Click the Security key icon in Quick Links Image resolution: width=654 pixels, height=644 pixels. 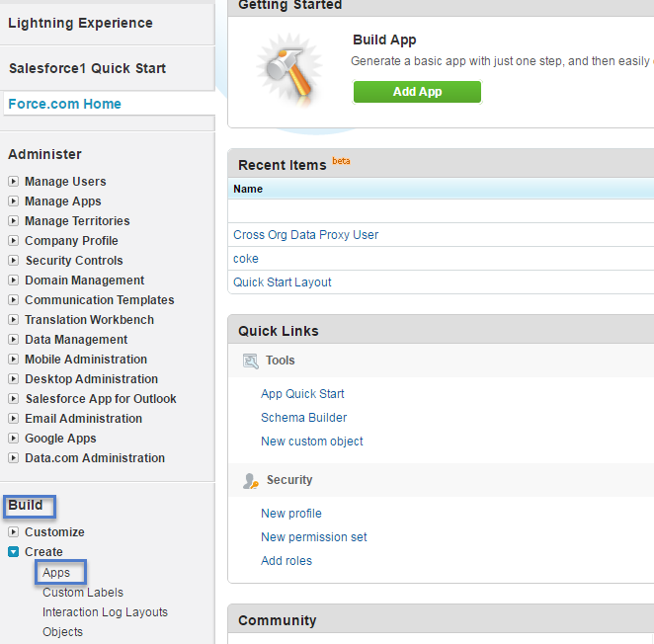click(251, 481)
